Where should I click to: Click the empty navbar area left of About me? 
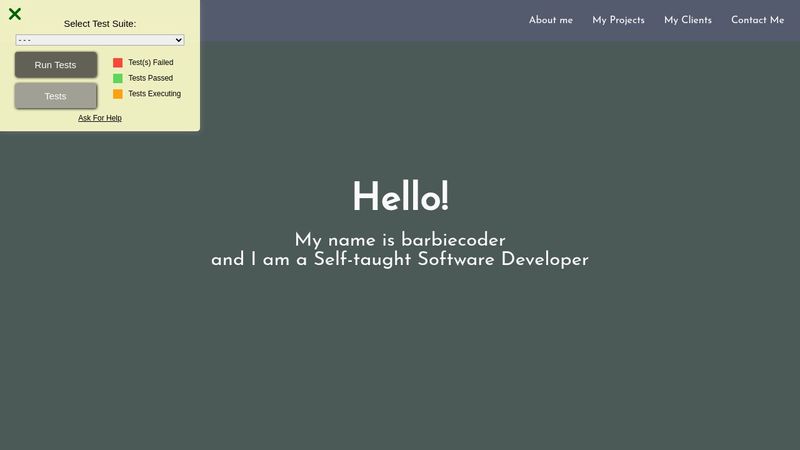coord(360,20)
